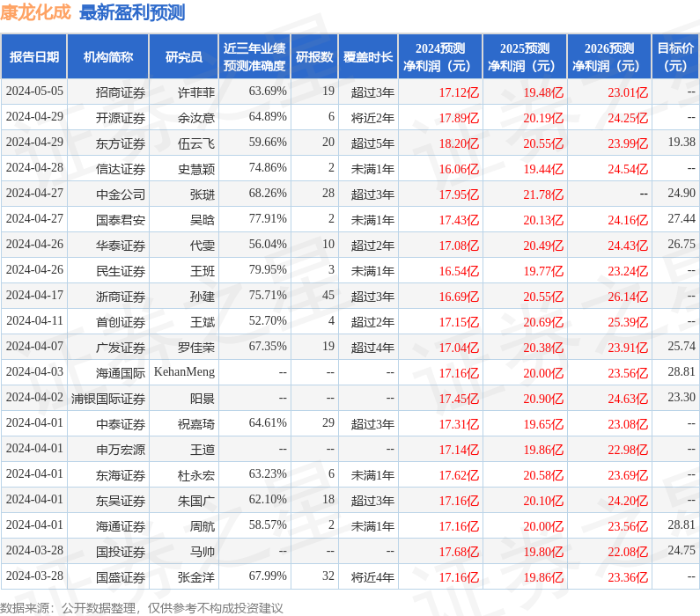The image size is (700, 616).
Task: Click analyst name 余汝意
Action: pyautogui.click(x=196, y=118)
